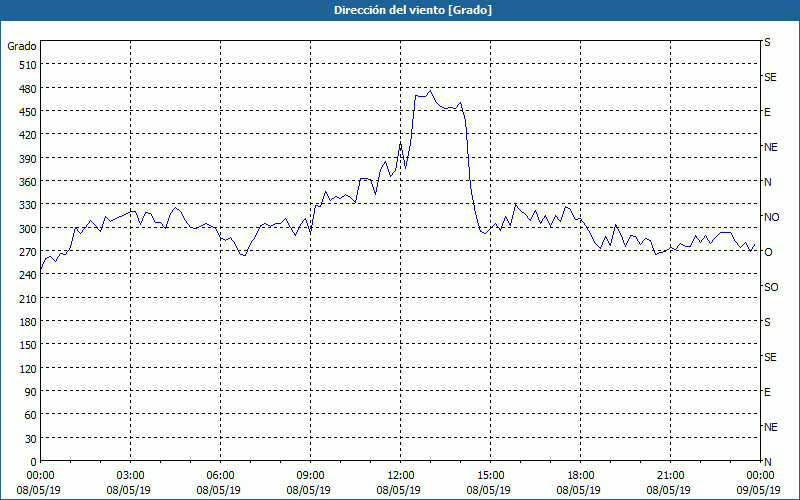Click the 09/05/19 date label
The width and height of the screenshot is (800, 500).
[759, 490]
